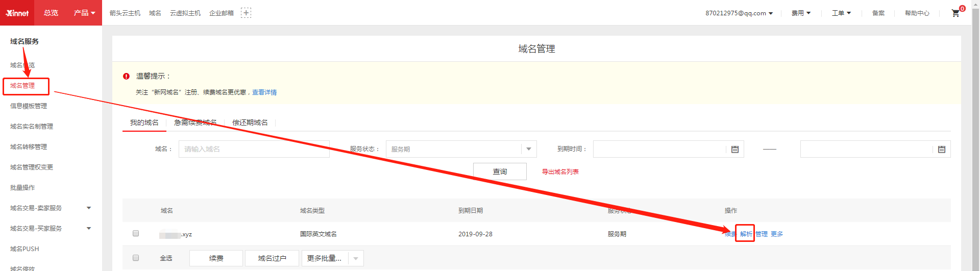
Task: Open the shopping cart icon
Action: (955, 13)
